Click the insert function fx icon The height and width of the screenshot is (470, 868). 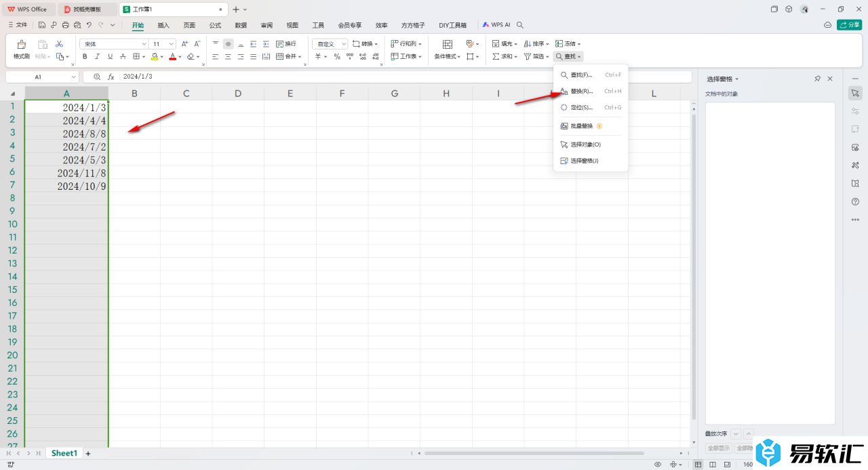(x=111, y=77)
